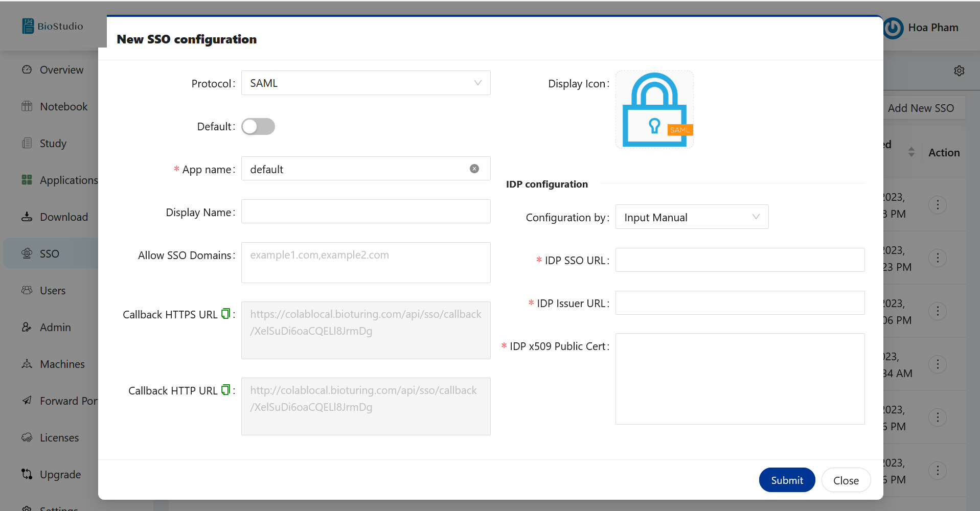
Task: Click the Callback HTTPS URL field
Action: pyautogui.click(x=366, y=330)
